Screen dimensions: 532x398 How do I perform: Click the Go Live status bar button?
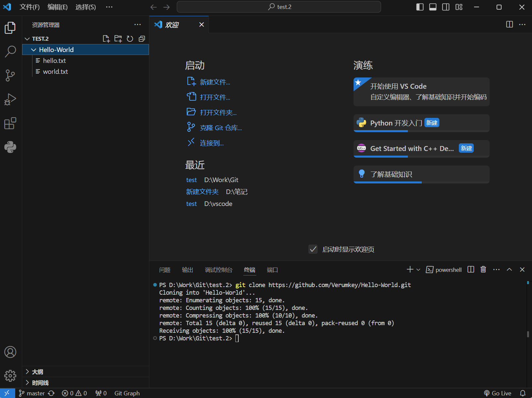pyautogui.click(x=498, y=393)
